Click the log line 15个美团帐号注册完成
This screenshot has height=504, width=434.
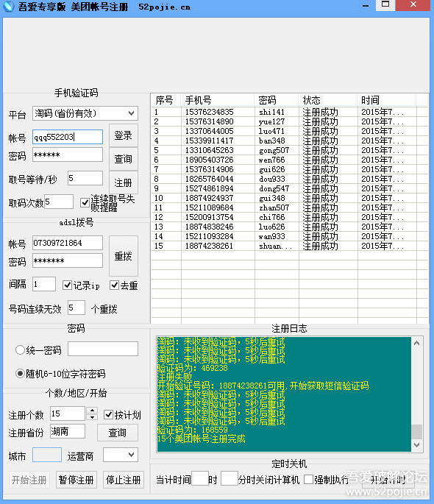(x=202, y=439)
